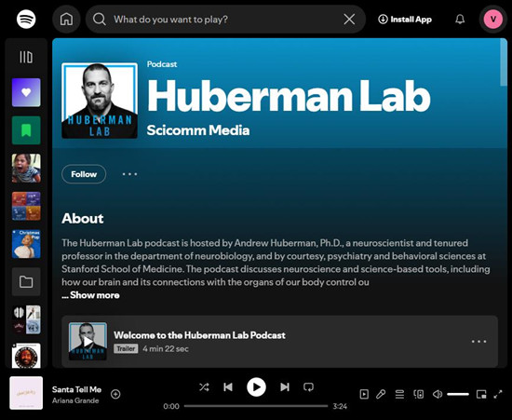The width and height of the screenshot is (512, 420).
Task: Mute the volume speaker icon
Action: (x=438, y=394)
